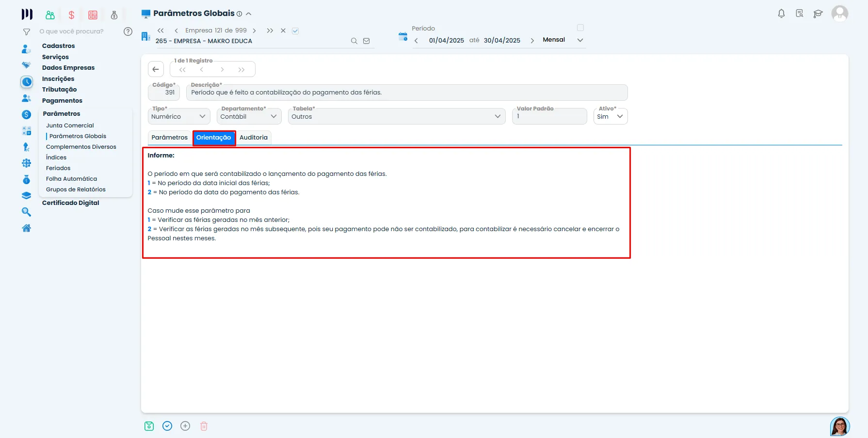Click the add new record plus icon
The height and width of the screenshot is (438, 868).
tap(185, 426)
